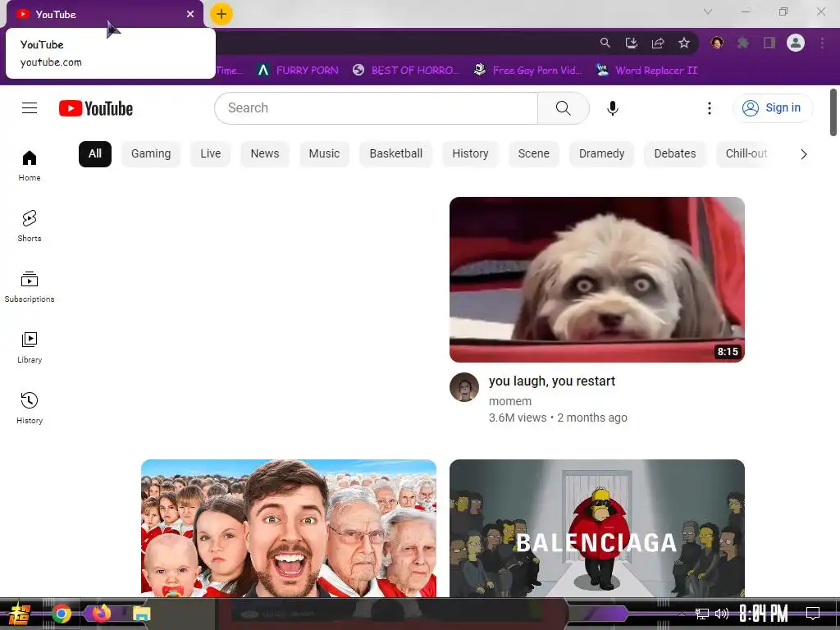Open Library in sidebar

click(x=30, y=348)
